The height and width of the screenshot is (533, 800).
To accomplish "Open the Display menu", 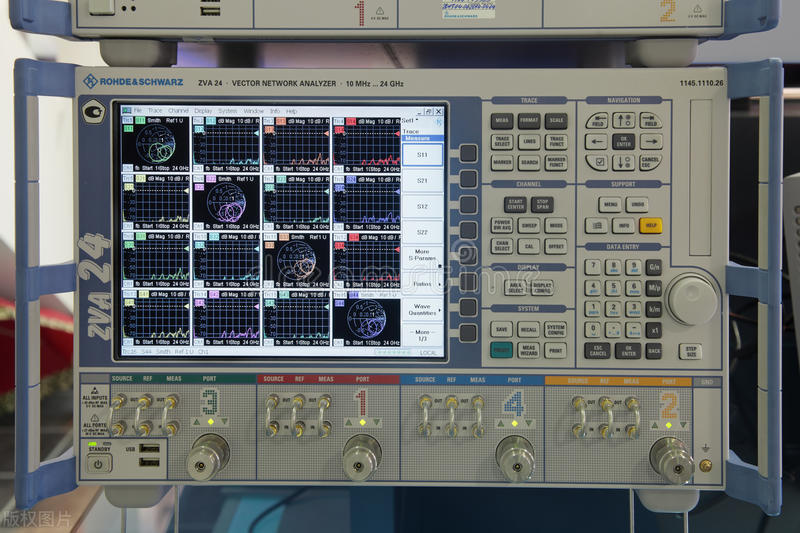I will [x=203, y=111].
